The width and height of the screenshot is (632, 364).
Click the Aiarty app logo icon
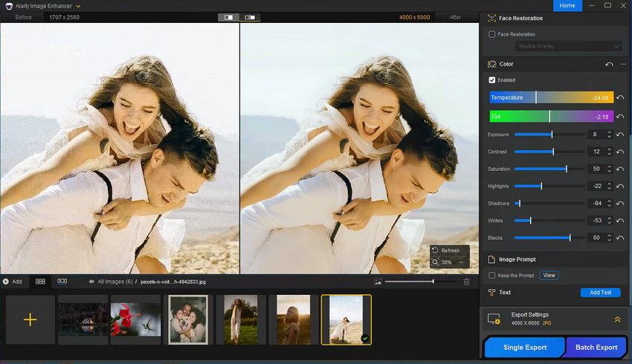[8, 6]
